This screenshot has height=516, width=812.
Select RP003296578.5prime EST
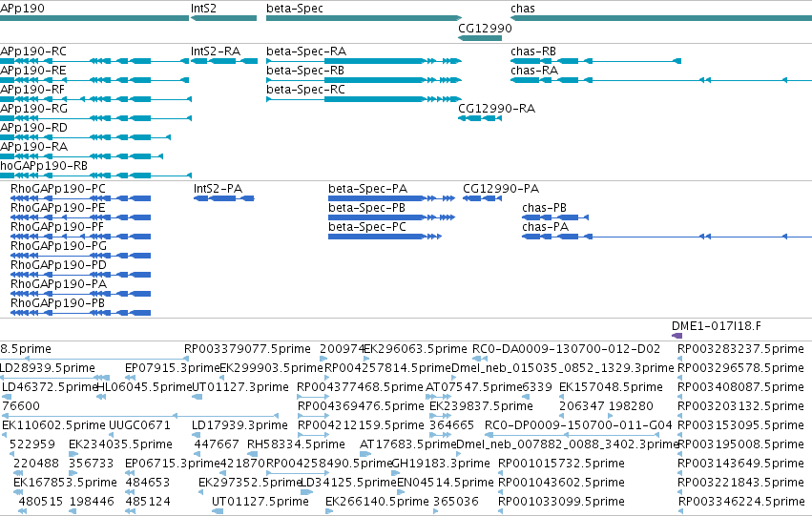pyautogui.click(x=740, y=368)
